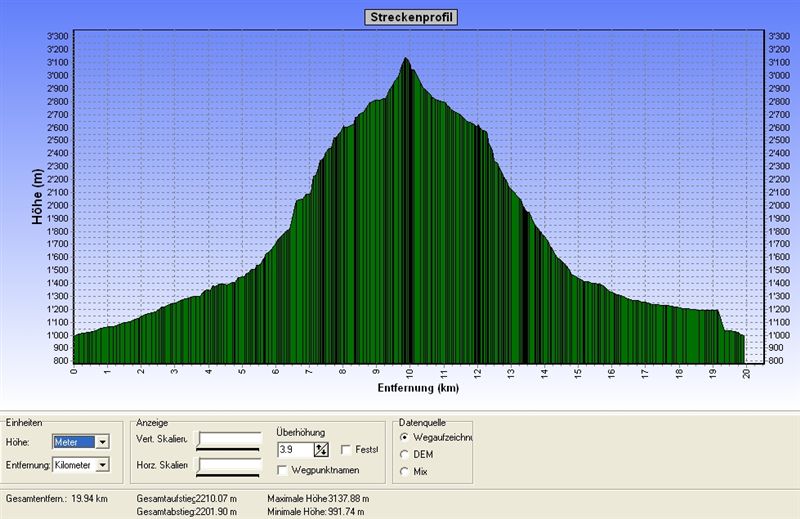
Task: Click the Horz. Skalierung slider
Action: [230, 465]
